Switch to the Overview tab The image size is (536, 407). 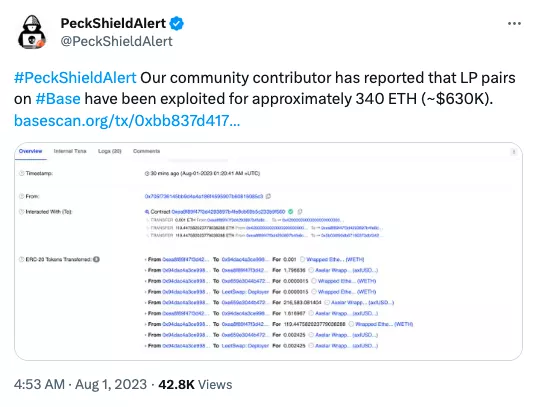click(x=30, y=151)
